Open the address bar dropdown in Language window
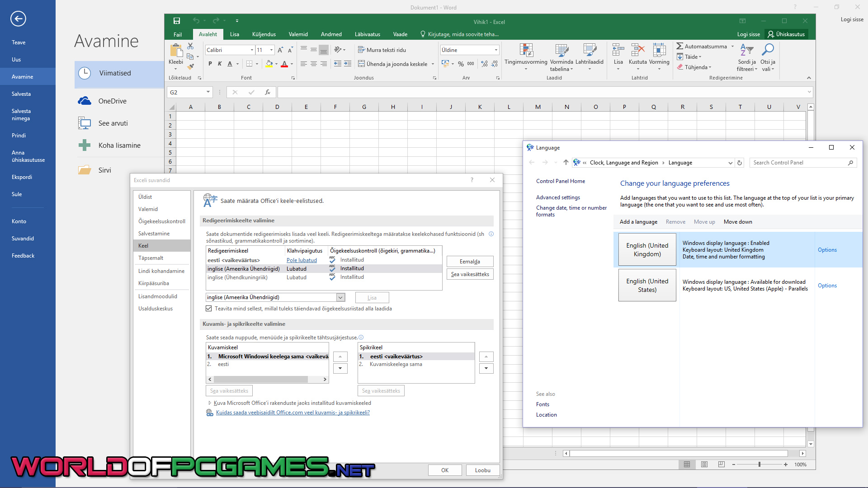 pyautogui.click(x=730, y=163)
